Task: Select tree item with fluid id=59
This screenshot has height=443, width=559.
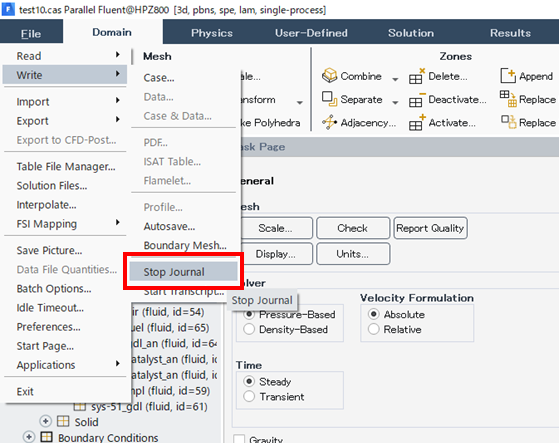Action: [x=170, y=391]
